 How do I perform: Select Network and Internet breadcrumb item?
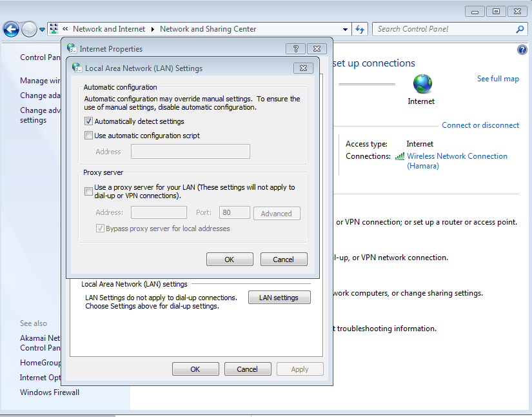(109, 29)
